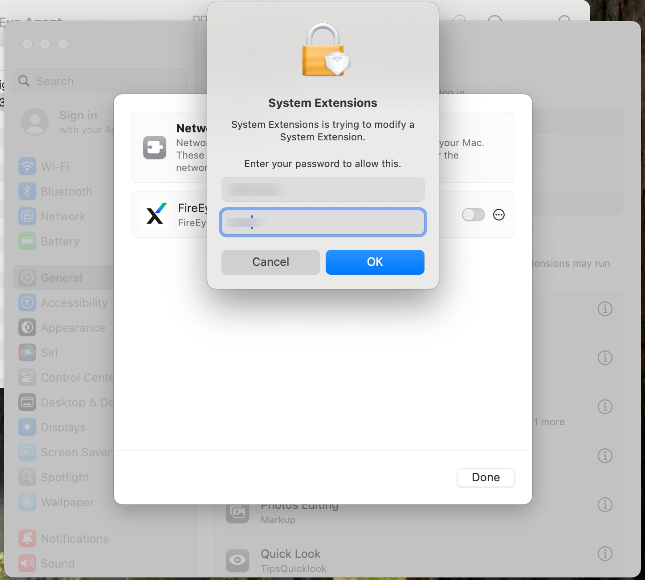Click the Network Extensions puzzle icon

pyautogui.click(x=155, y=147)
